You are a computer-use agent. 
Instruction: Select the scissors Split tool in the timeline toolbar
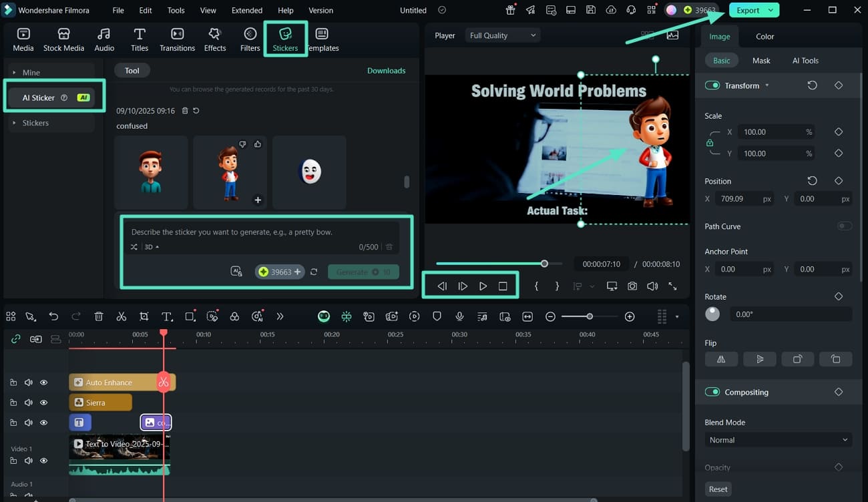pos(122,316)
